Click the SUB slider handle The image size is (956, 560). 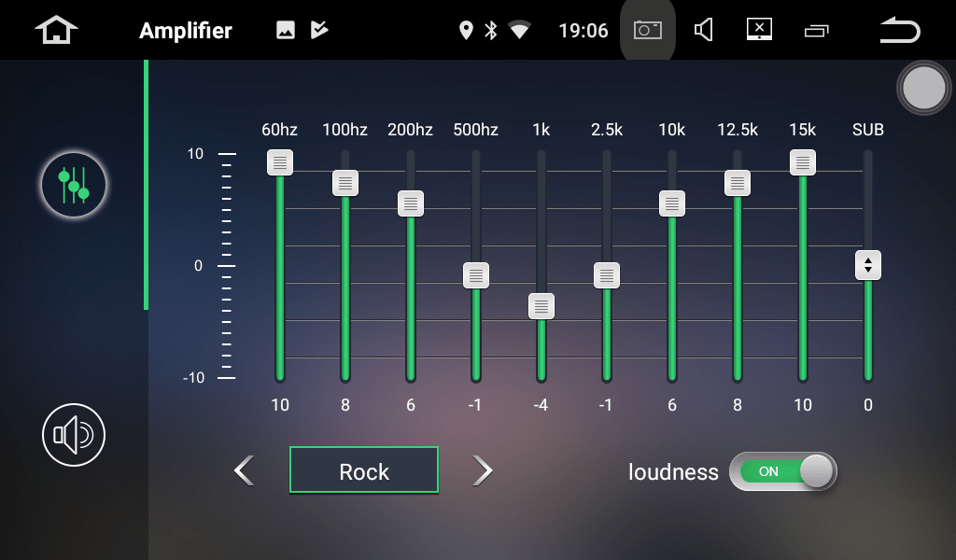coord(867,265)
